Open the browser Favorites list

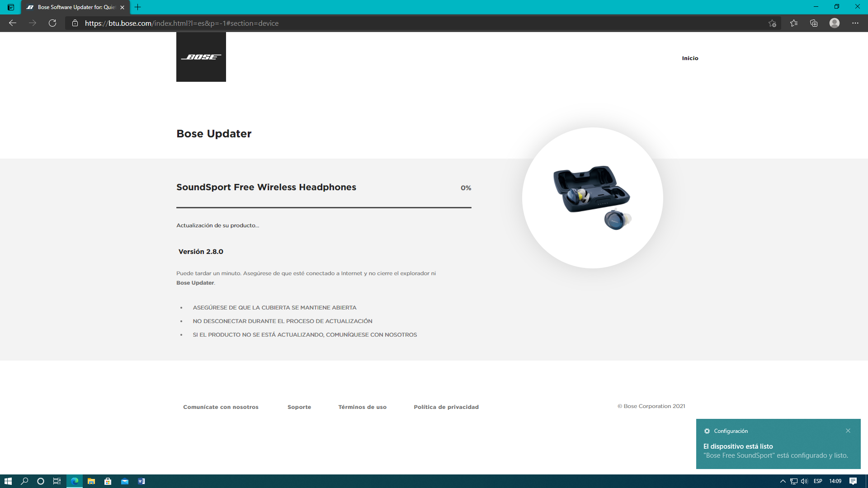click(x=794, y=23)
